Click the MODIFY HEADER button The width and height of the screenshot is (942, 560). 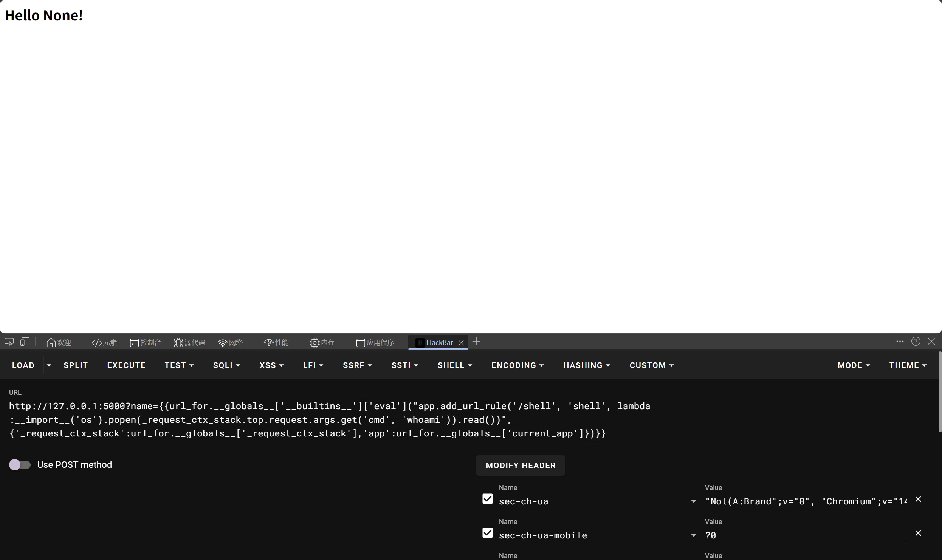tap(521, 466)
